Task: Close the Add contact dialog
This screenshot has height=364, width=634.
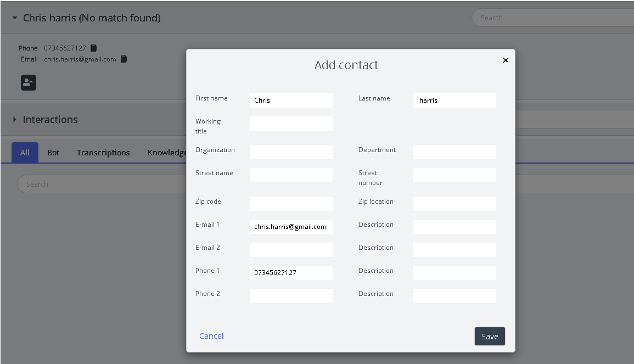Action: [506, 60]
